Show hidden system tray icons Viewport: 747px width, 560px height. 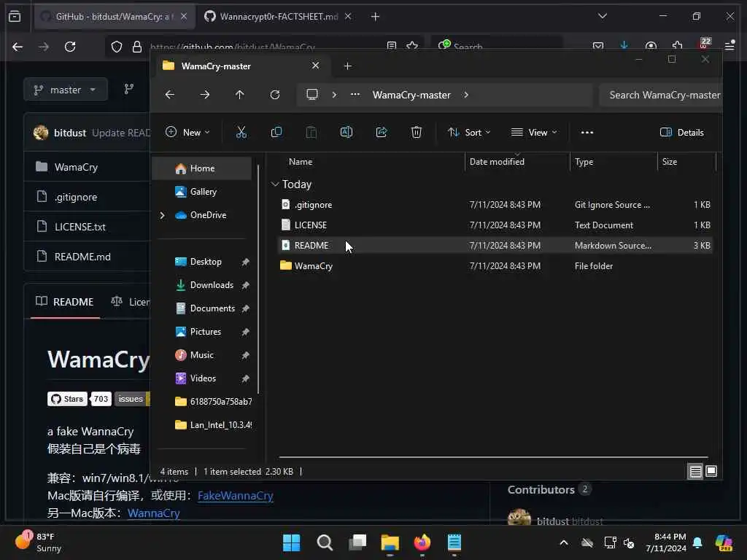point(564,542)
